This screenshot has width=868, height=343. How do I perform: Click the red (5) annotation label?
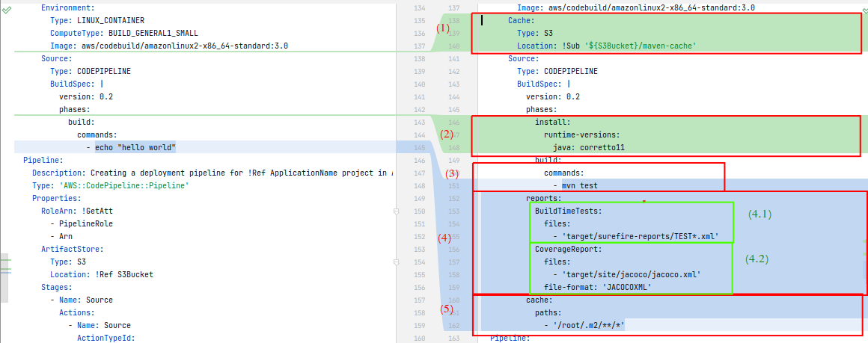point(447,307)
